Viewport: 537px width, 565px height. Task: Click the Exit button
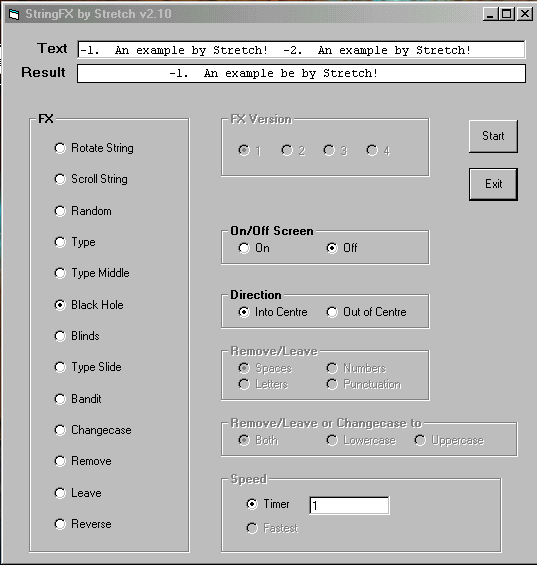point(493,184)
